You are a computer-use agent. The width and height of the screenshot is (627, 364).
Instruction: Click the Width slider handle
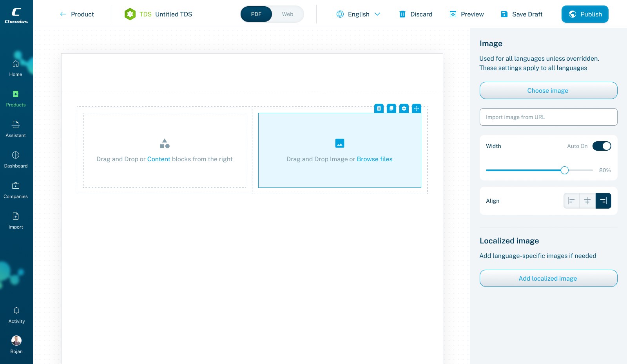[565, 170]
